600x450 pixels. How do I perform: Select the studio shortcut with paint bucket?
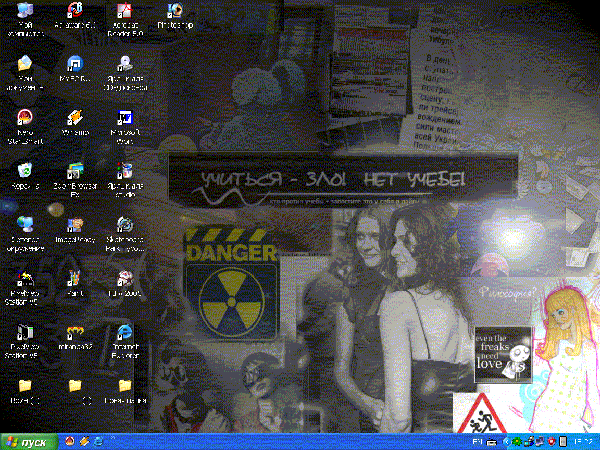(x=125, y=181)
